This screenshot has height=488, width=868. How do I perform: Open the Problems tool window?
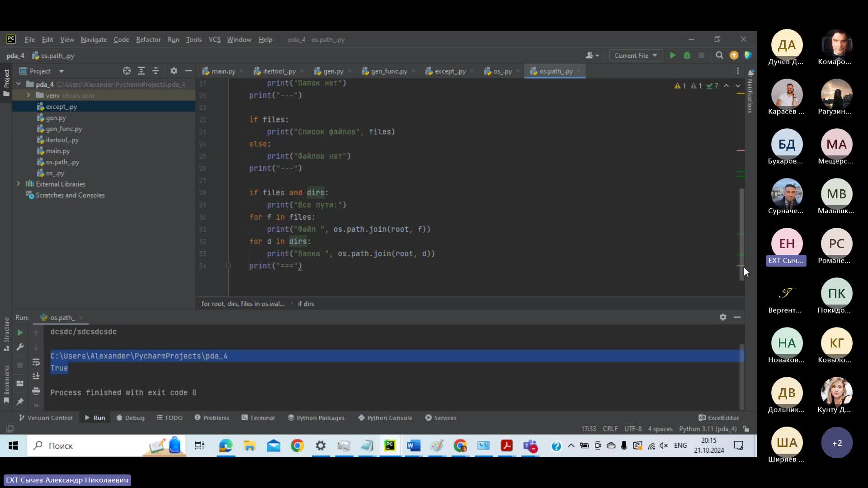click(x=212, y=418)
